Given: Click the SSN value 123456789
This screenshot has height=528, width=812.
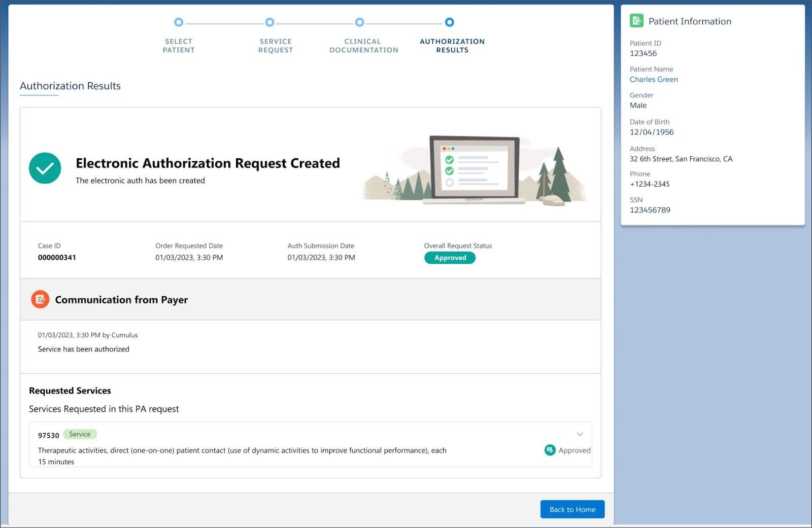Looking at the screenshot, I should point(650,210).
